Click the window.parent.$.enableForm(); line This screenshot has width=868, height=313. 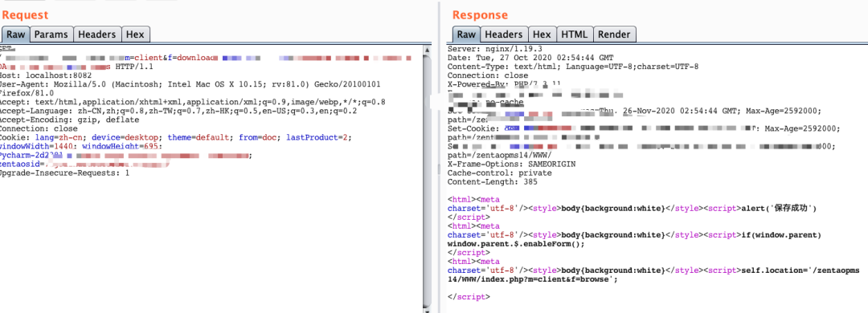[x=516, y=244]
